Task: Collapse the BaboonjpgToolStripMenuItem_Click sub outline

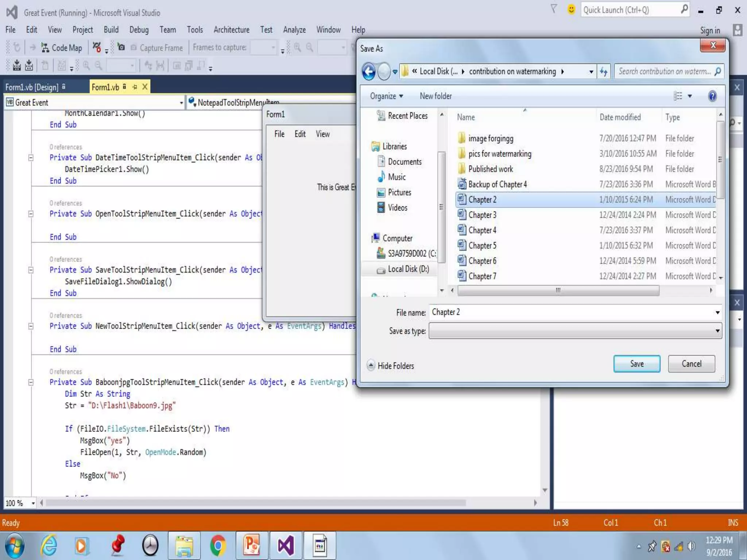Action: (x=31, y=382)
